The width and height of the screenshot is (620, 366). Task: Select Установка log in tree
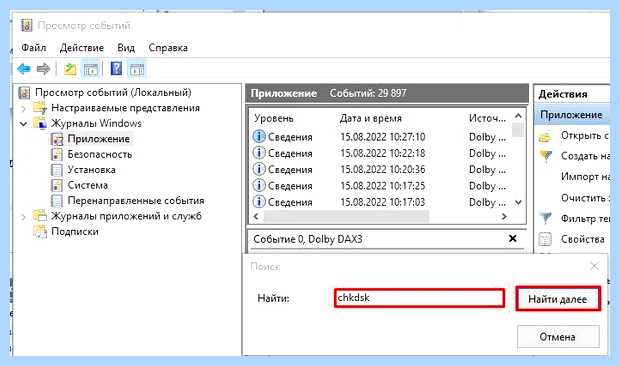tap(91, 170)
